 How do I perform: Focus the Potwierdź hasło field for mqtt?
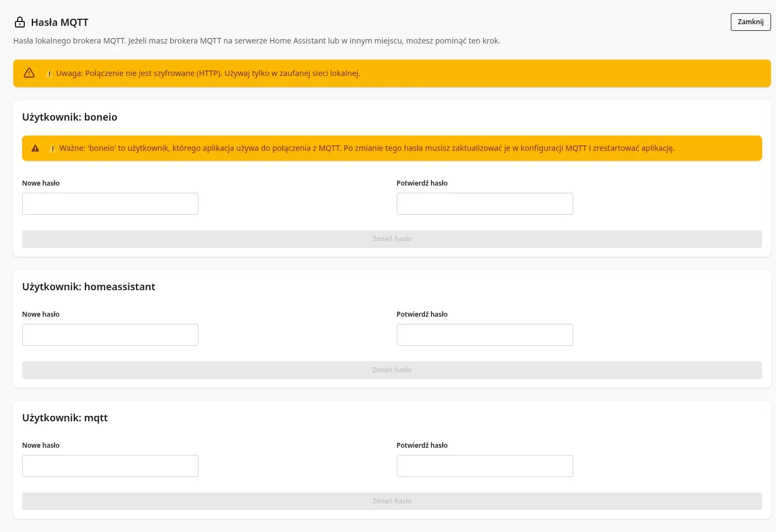click(484, 466)
